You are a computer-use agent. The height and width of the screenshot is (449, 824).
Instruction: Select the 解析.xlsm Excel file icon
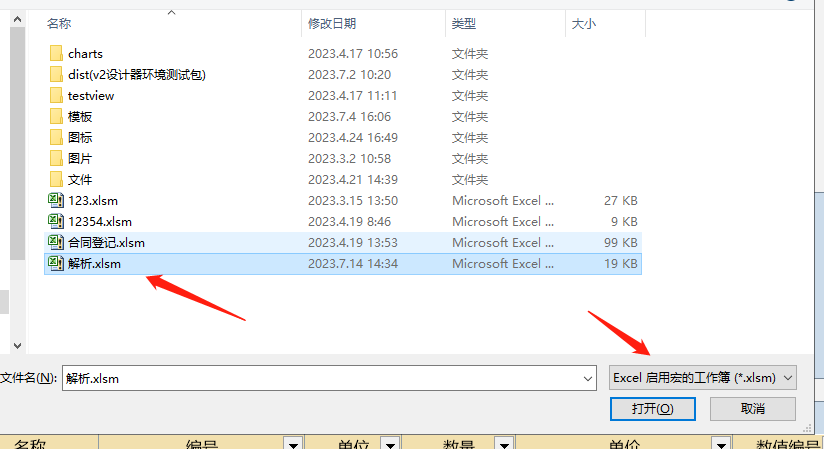point(56,263)
